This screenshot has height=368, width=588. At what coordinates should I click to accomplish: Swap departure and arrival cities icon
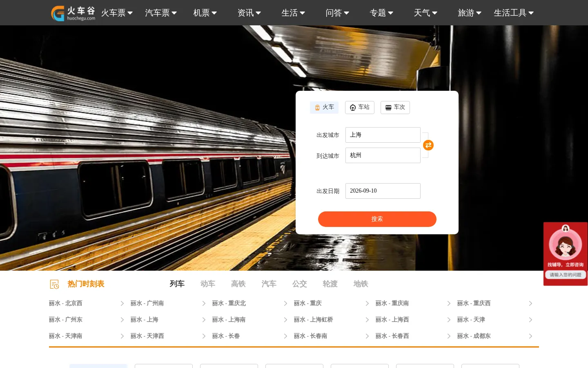428,145
